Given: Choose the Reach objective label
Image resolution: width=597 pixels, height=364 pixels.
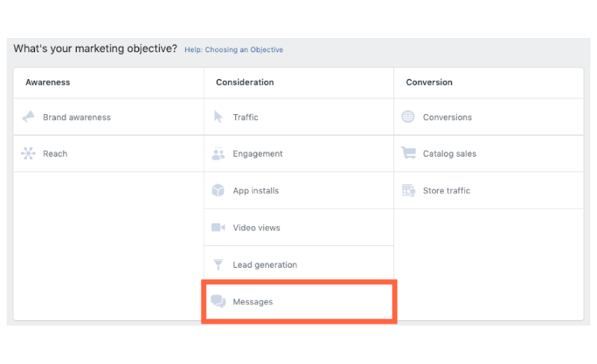Looking at the screenshot, I should (55, 154).
